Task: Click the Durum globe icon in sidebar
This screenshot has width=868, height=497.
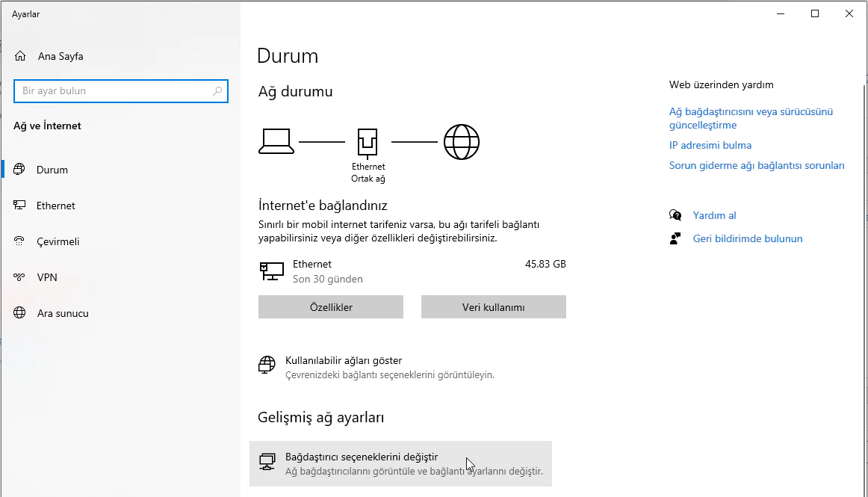Action: click(x=19, y=170)
